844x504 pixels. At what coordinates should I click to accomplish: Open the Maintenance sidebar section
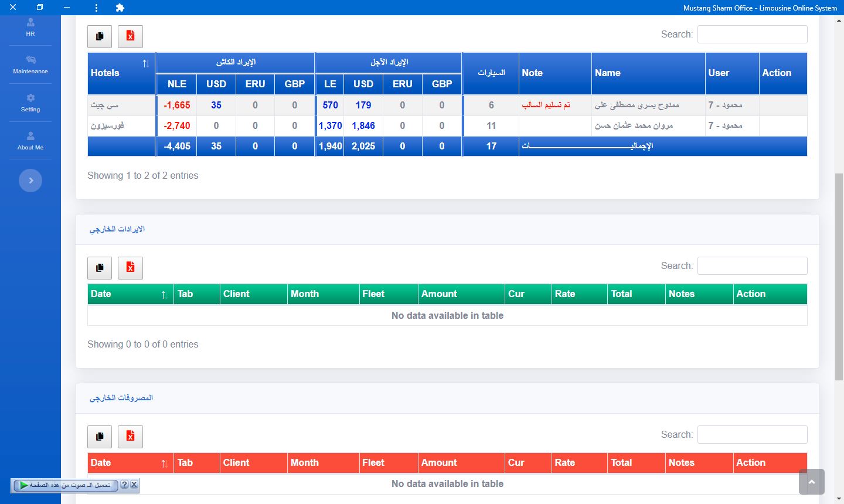[30, 64]
